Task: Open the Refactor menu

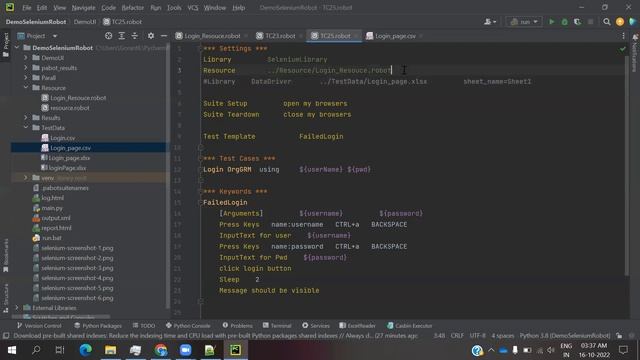Action: (x=133, y=7)
